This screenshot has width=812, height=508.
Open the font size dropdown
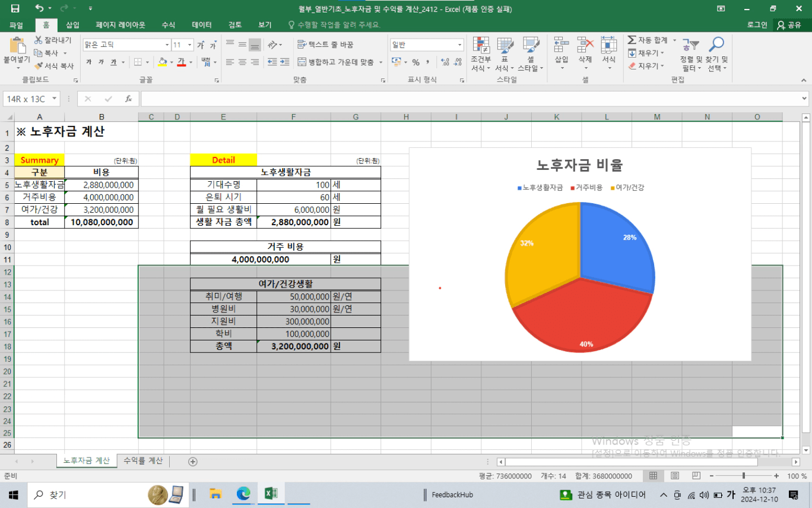(190, 45)
